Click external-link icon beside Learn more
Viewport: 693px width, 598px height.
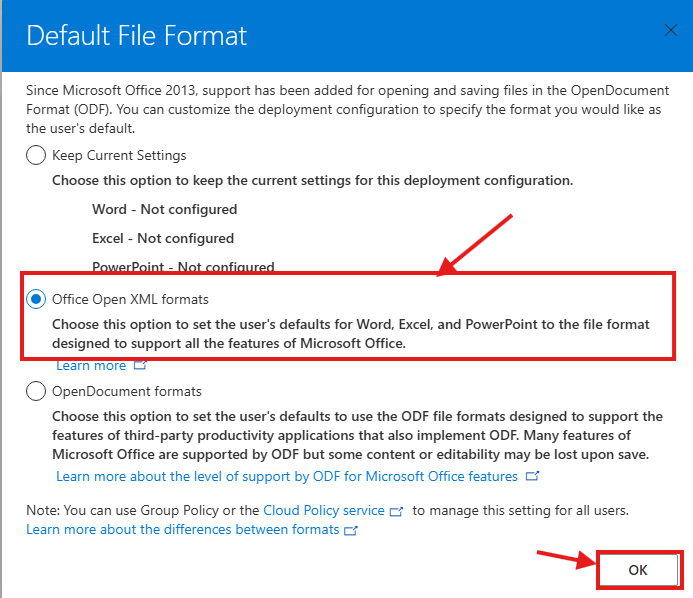click(140, 366)
